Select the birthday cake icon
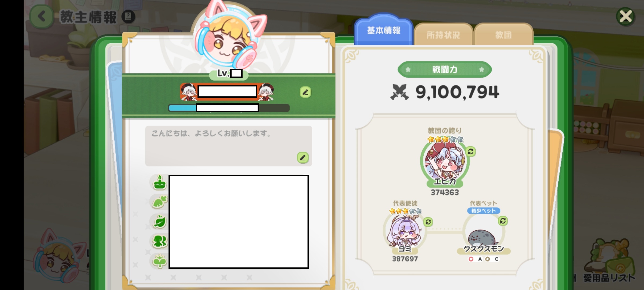The image size is (644, 290). coord(159,183)
